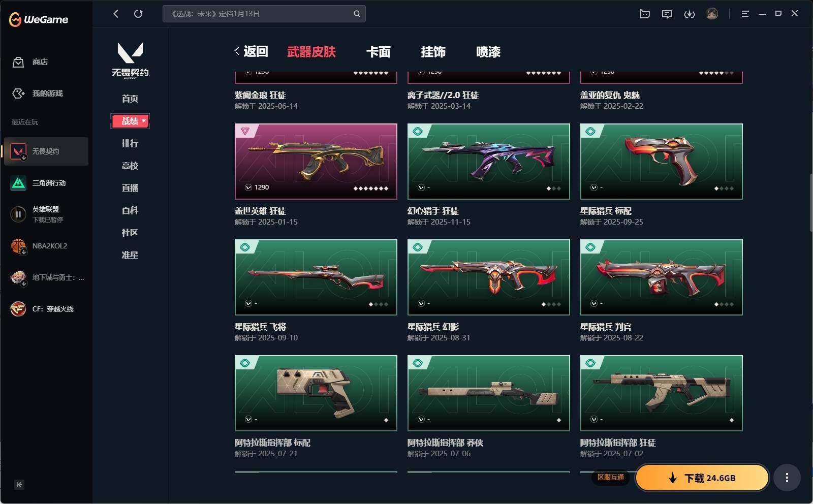Click the user avatar profile picture
Screen dimensions: 813x504
712,14
